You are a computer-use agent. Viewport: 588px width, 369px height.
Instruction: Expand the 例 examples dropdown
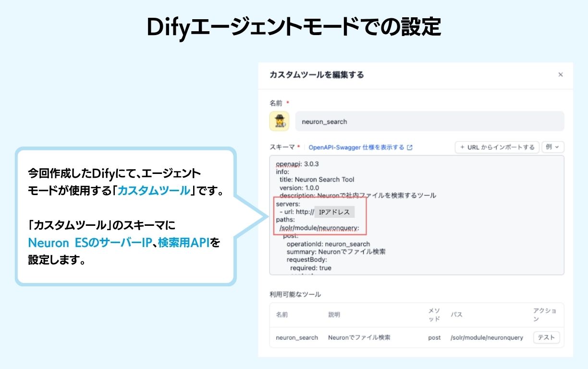point(553,147)
